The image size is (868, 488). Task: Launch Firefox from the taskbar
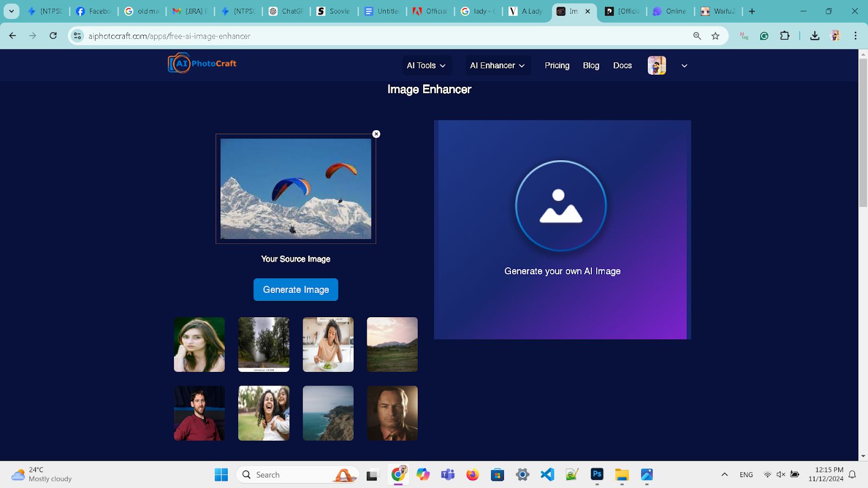[x=473, y=474]
